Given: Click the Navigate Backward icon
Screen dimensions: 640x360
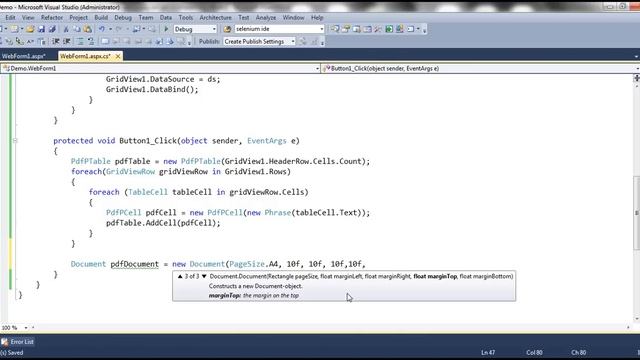Looking at the screenshot, I should [x=137, y=29].
